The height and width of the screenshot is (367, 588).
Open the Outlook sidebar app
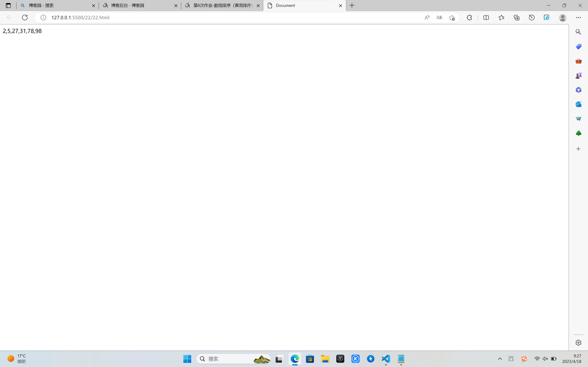click(578, 104)
